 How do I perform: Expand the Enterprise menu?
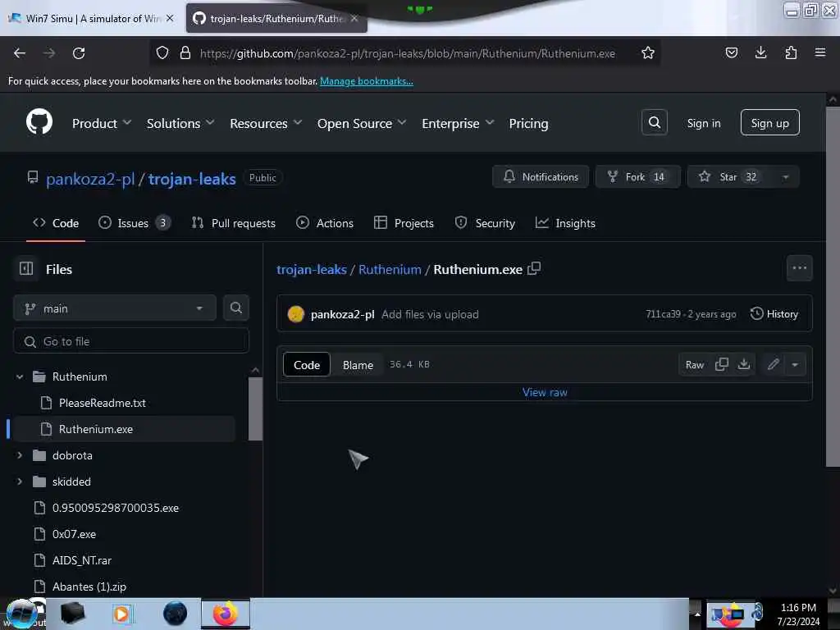458,123
